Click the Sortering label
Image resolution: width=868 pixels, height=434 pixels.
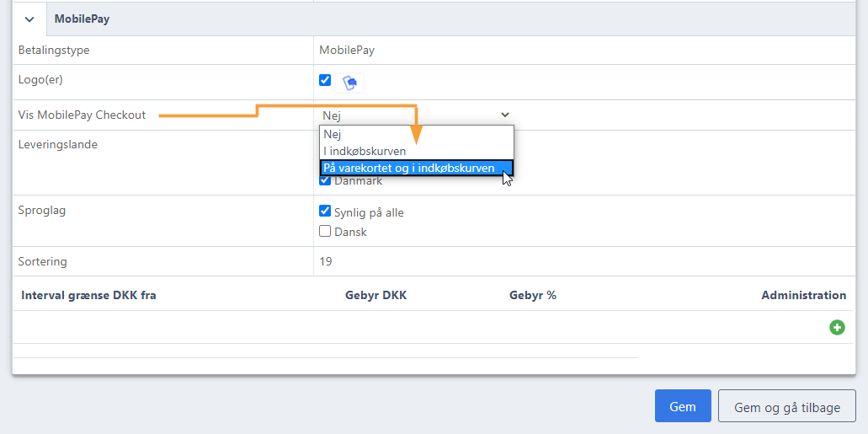tap(42, 261)
